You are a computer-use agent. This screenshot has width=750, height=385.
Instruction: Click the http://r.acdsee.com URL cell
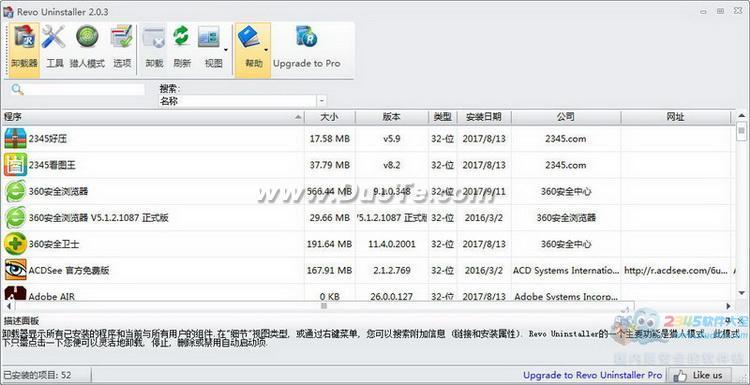click(x=675, y=271)
